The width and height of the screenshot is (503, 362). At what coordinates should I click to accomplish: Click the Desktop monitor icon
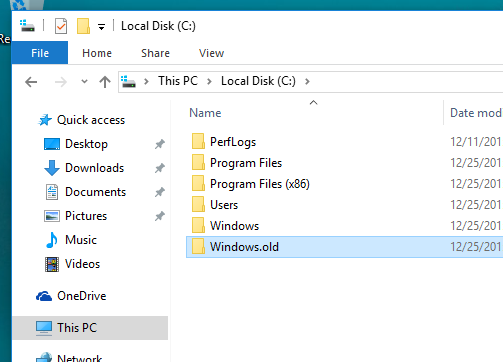pos(52,144)
